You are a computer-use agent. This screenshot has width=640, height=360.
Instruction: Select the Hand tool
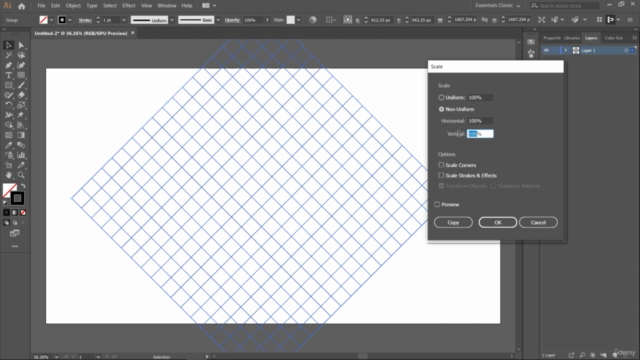coord(9,175)
